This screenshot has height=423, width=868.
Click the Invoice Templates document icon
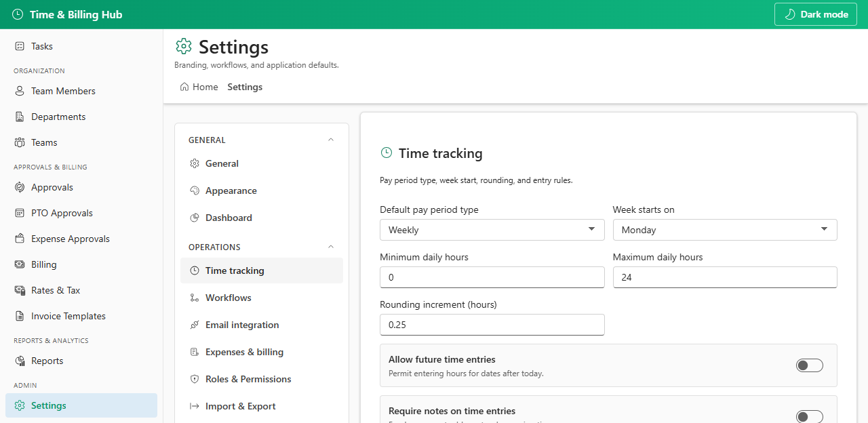pos(20,316)
